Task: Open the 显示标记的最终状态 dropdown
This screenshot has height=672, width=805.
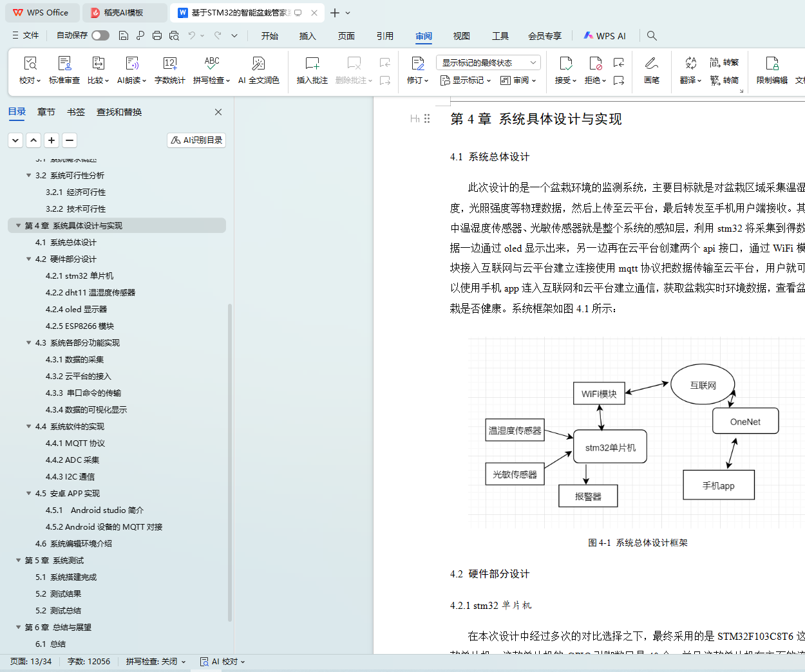Action: pyautogui.click(x=488, y=62)
